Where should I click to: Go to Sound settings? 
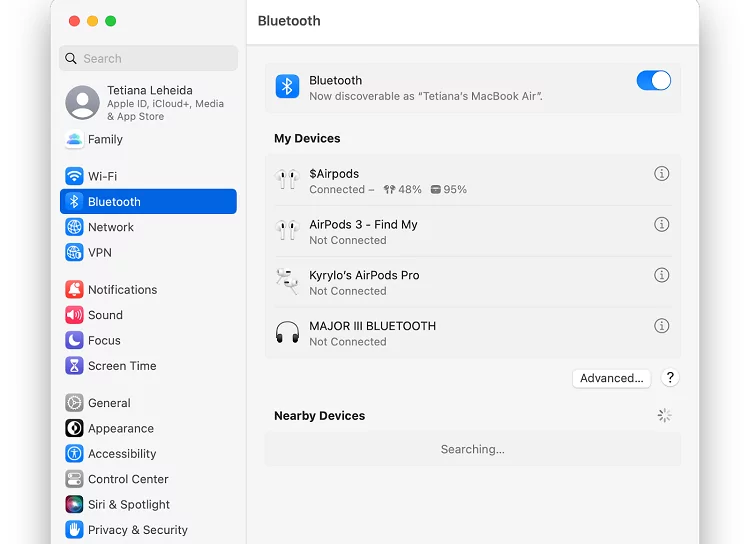coord(148,315)
